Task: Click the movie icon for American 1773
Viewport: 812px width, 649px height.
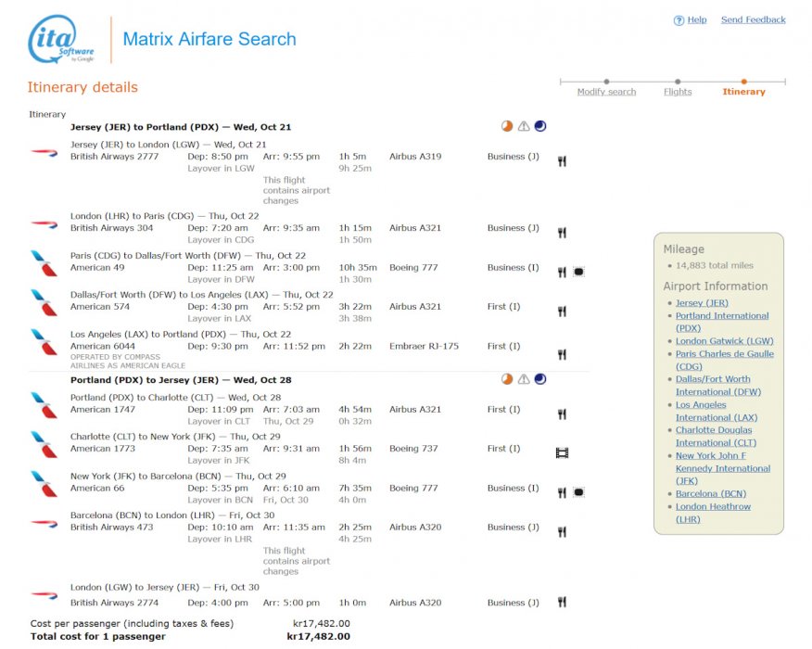Action: click(562, 453)
